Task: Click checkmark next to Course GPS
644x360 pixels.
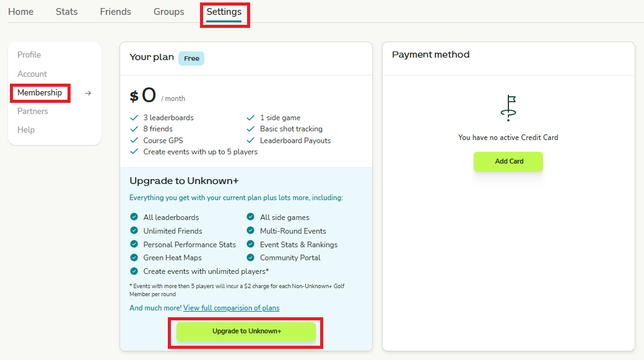Action: pos(134,141)
